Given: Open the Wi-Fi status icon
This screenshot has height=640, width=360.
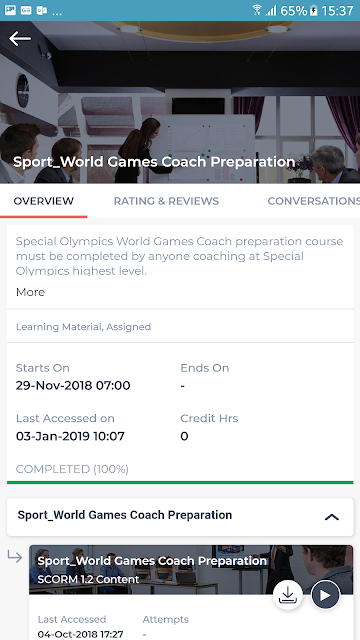Looking at the screenshot, I should coord(257,10).
